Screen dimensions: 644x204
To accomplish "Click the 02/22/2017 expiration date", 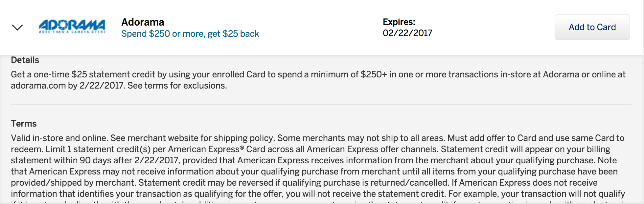I will click(x=407, y=33).
